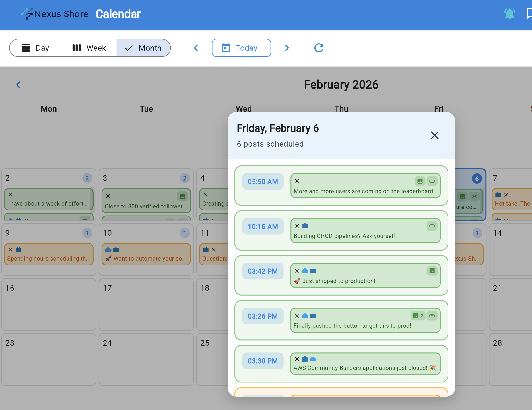Image resolution: width=532 pixels, height=410 pixels.
Task: Switch to Day view
Action: click(x=36, y=48)
